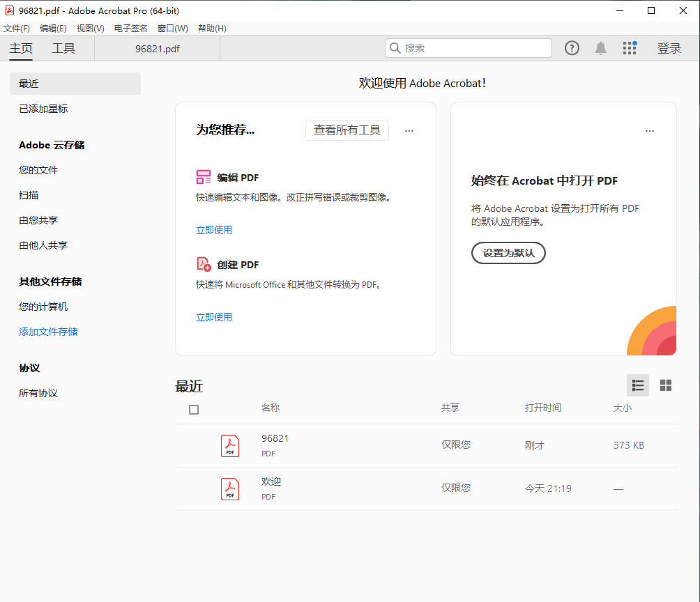Screen dimensions: 700x602
Task: Open 由您共享 in the sidebar
Action: pyautogui.click(x=38, y=220)
